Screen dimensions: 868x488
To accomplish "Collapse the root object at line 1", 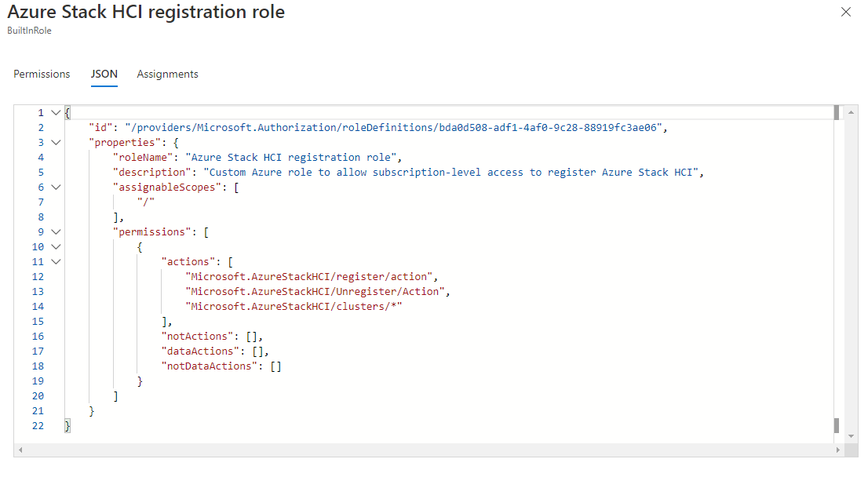I will [56, 113].
